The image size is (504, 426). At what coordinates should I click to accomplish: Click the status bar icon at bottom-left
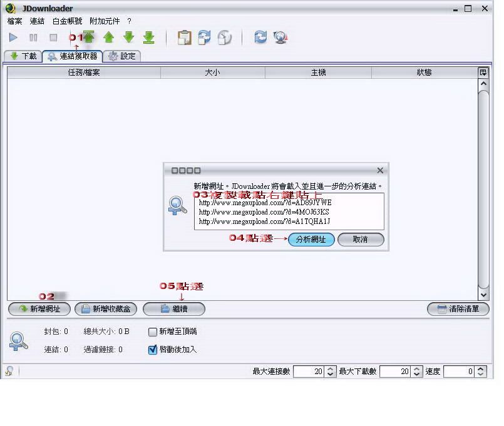9,371
